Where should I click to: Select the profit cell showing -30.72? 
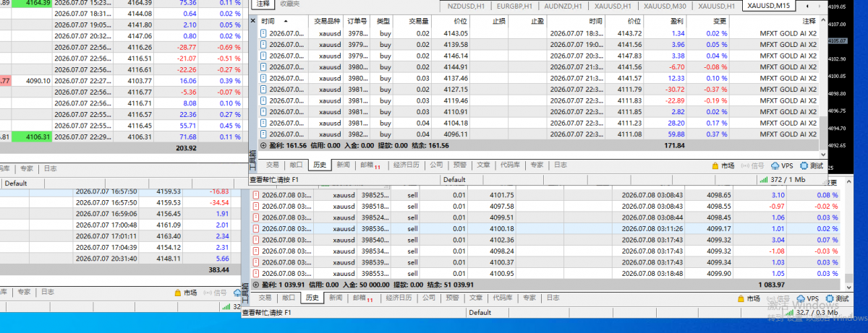[674, 90]
